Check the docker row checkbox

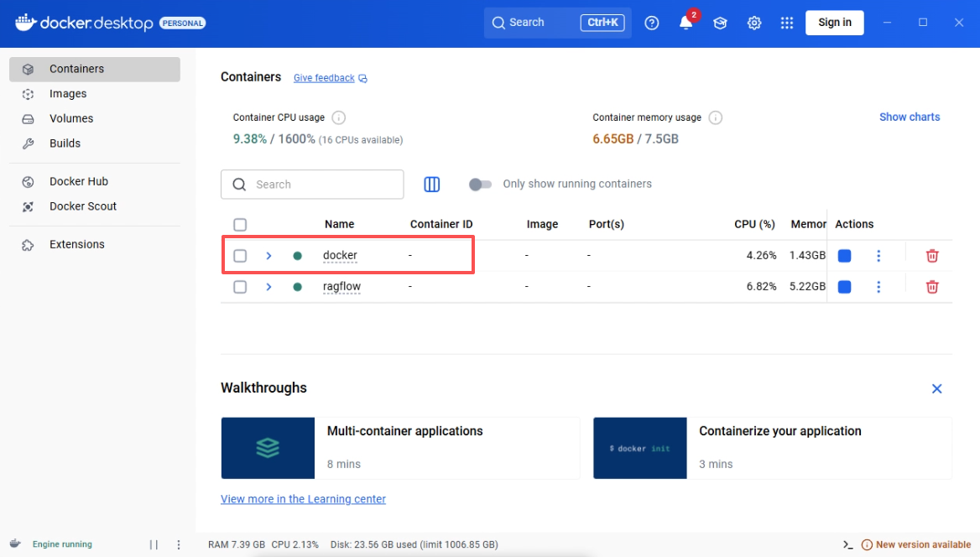click(240, 256)
